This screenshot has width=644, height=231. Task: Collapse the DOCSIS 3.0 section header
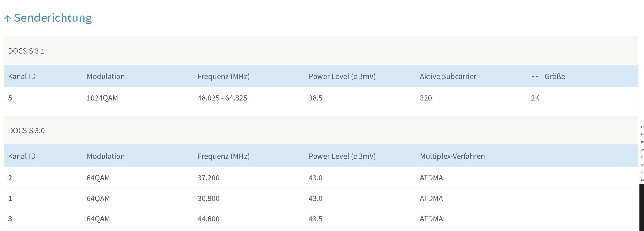321,131
